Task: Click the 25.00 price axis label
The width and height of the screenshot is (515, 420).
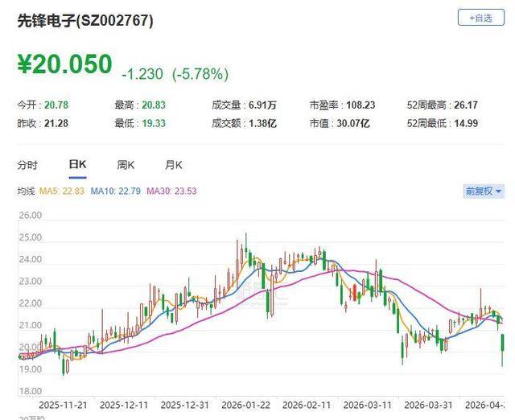Action: pyautogui.click(x=31, y=237)
